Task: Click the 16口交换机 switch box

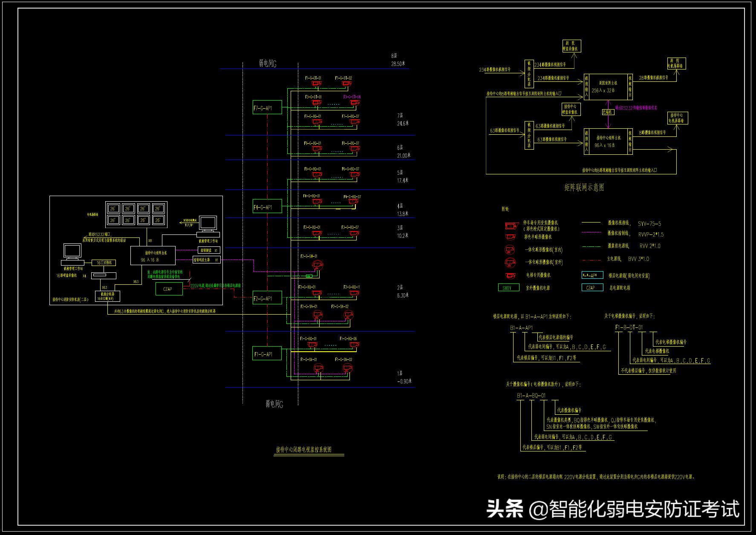Action: click(104, 263)
